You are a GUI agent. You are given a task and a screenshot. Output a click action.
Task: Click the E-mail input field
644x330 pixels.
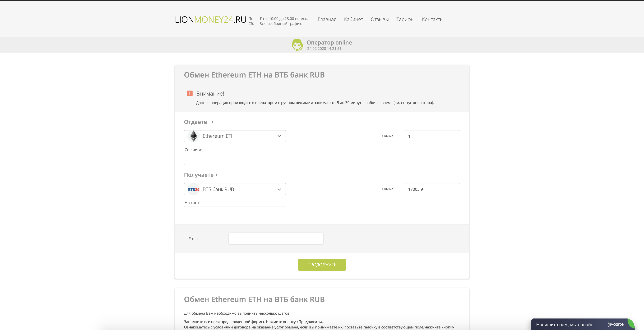click(276, 239)
